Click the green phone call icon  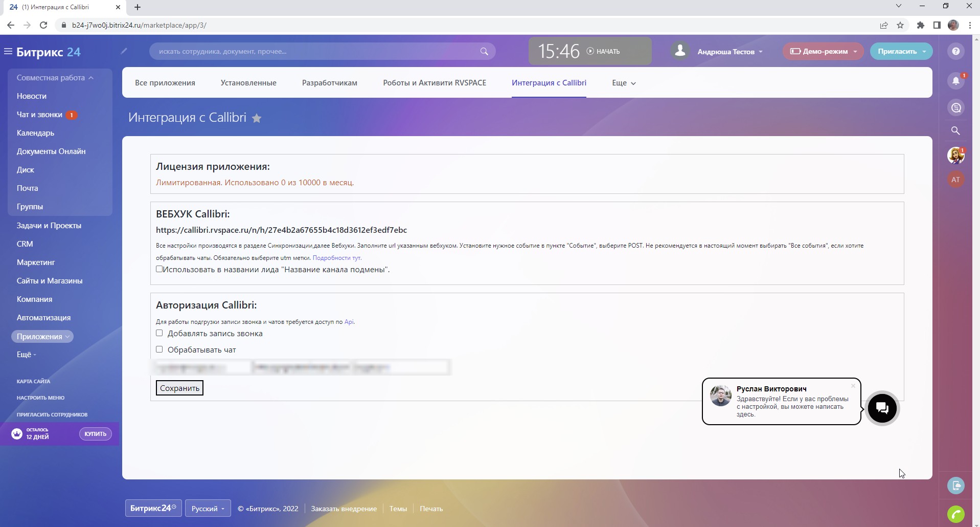tap(955, 513)
